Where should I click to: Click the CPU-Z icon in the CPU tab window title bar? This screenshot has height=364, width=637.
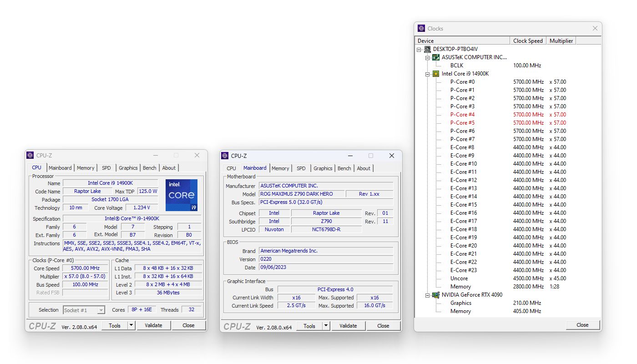[30, 155]
